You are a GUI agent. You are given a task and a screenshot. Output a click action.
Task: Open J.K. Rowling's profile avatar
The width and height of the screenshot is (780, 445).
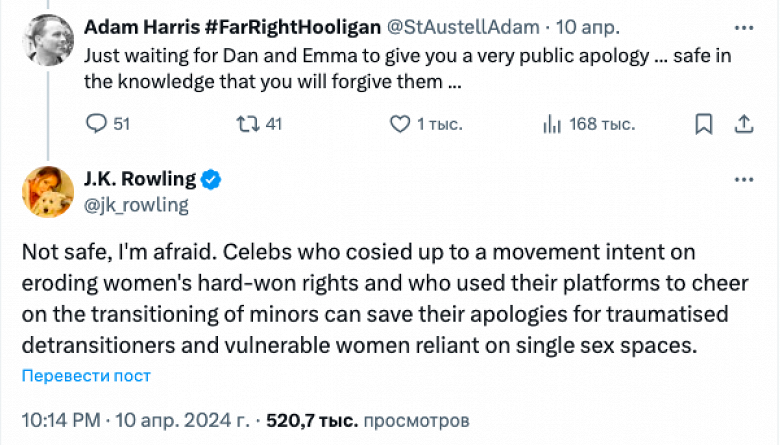click(45, 192)
